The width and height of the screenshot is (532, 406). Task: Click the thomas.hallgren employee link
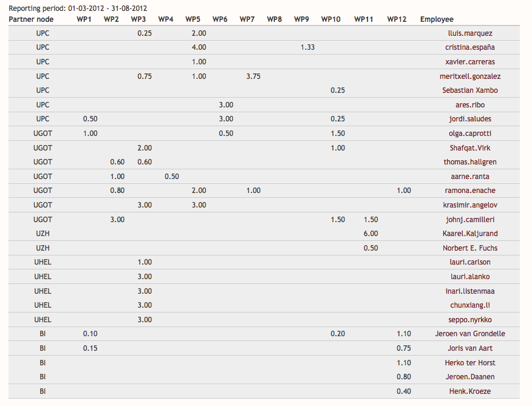point(470,162)
